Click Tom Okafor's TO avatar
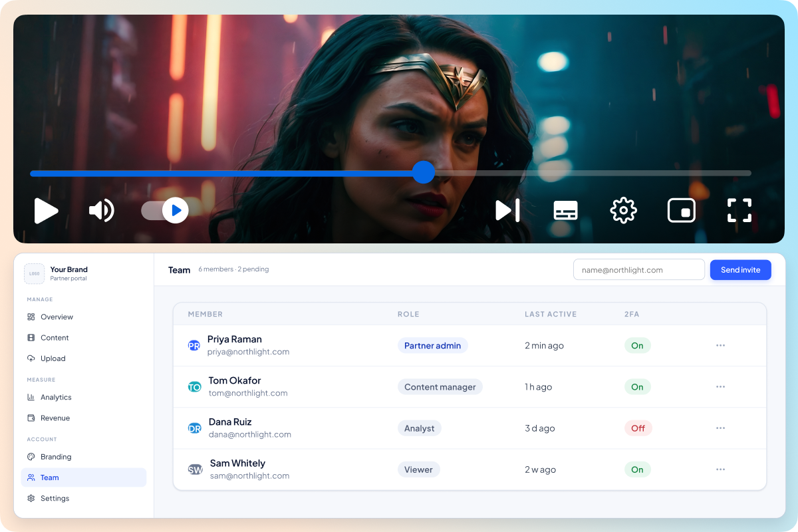This screenshot has width=798, height=532. coord(194,387)
